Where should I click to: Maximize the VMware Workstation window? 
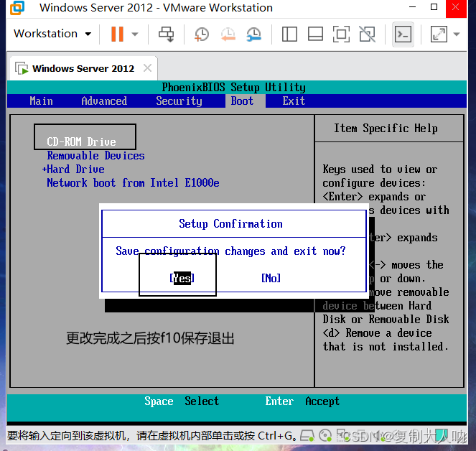pos(434,7)
